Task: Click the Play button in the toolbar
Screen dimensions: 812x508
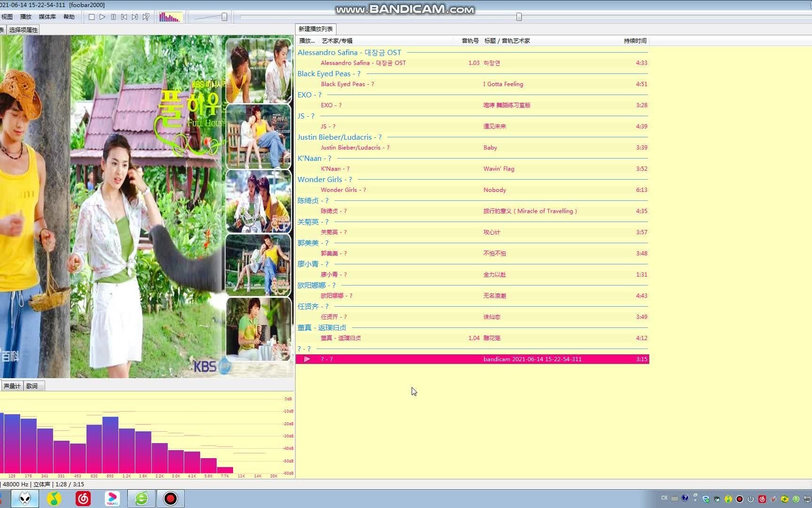Action: [x=102, y=17]
